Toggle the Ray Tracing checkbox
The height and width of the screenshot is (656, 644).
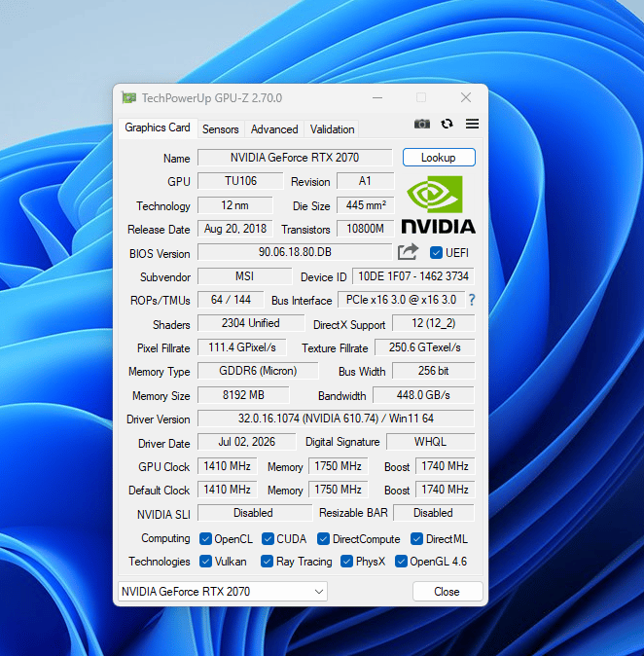(267, 561)
